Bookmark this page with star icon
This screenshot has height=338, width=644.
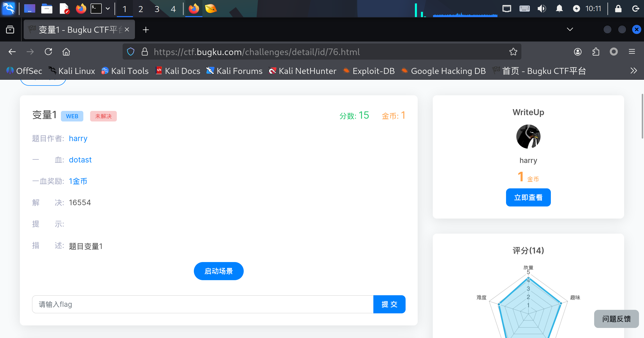[x=513, y=52]
